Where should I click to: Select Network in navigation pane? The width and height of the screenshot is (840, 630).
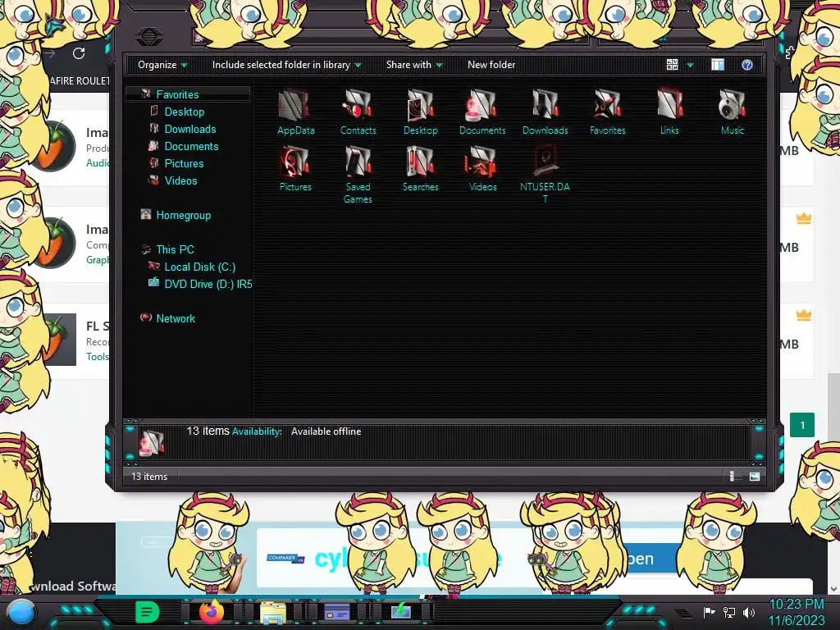click(176, 318)
